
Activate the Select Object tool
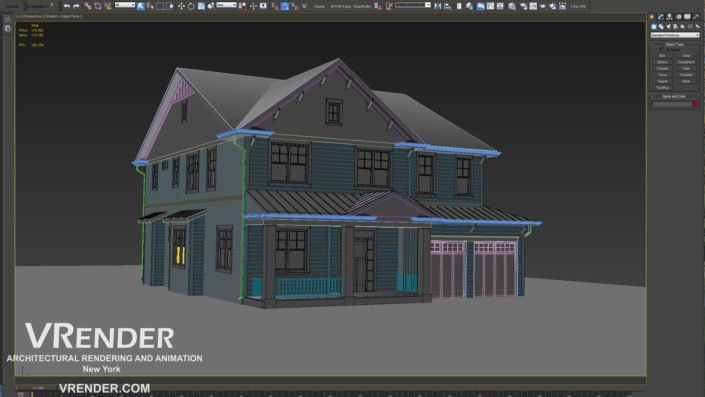(141, 6)
